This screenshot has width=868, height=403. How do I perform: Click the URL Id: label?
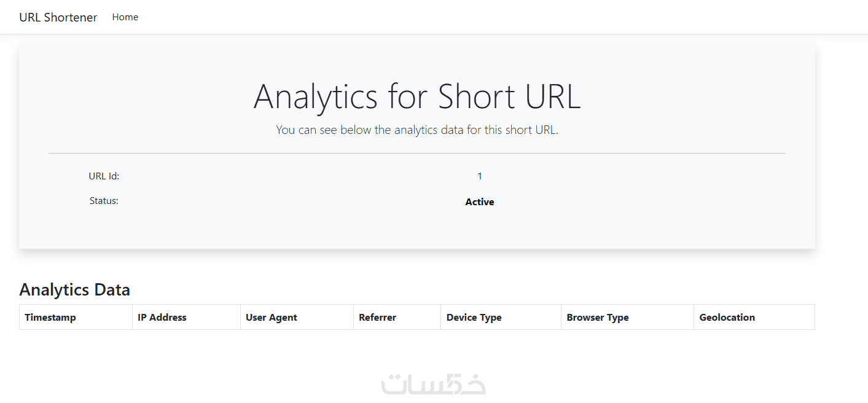104,176
